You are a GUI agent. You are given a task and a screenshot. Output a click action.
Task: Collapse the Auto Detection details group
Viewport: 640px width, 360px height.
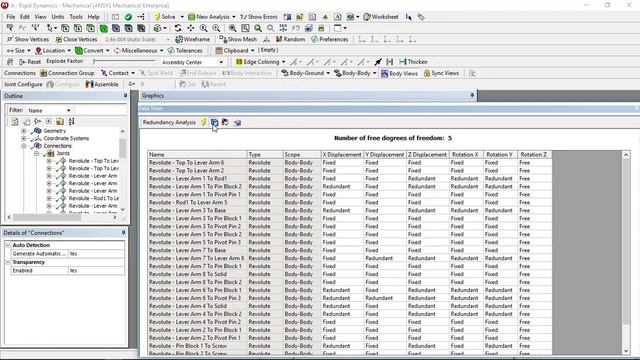tap(7, 245)
